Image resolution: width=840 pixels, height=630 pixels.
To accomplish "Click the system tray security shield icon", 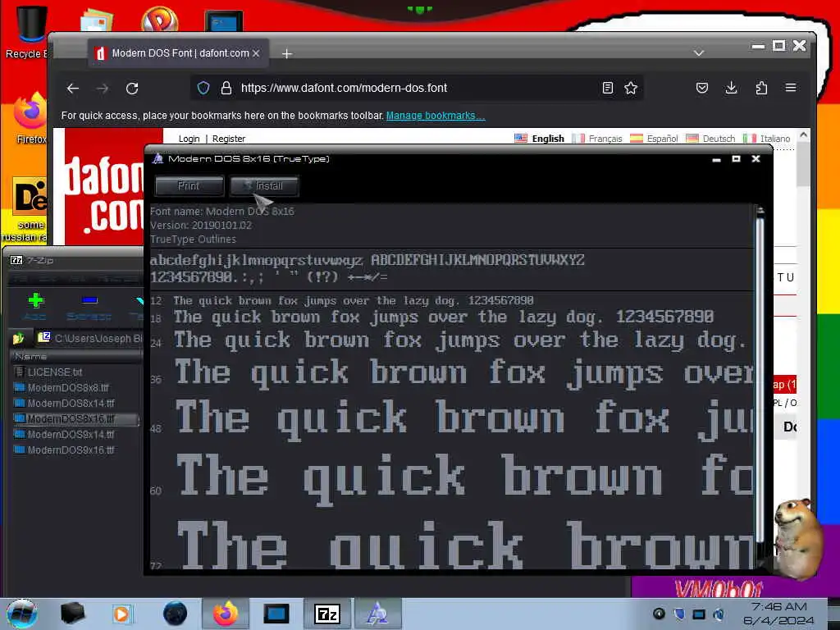I will tap(678, 614).
